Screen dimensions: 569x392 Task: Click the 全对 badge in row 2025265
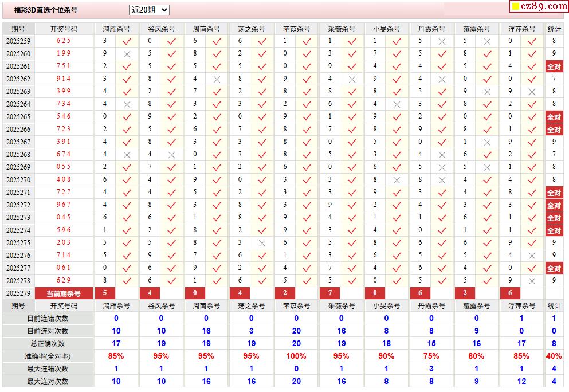point(554,117)
